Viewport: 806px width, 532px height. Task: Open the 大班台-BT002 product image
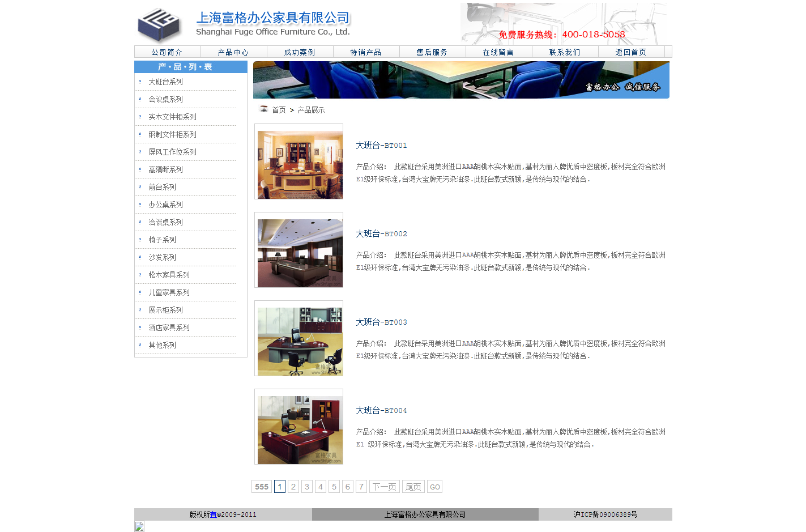point(300,253)
